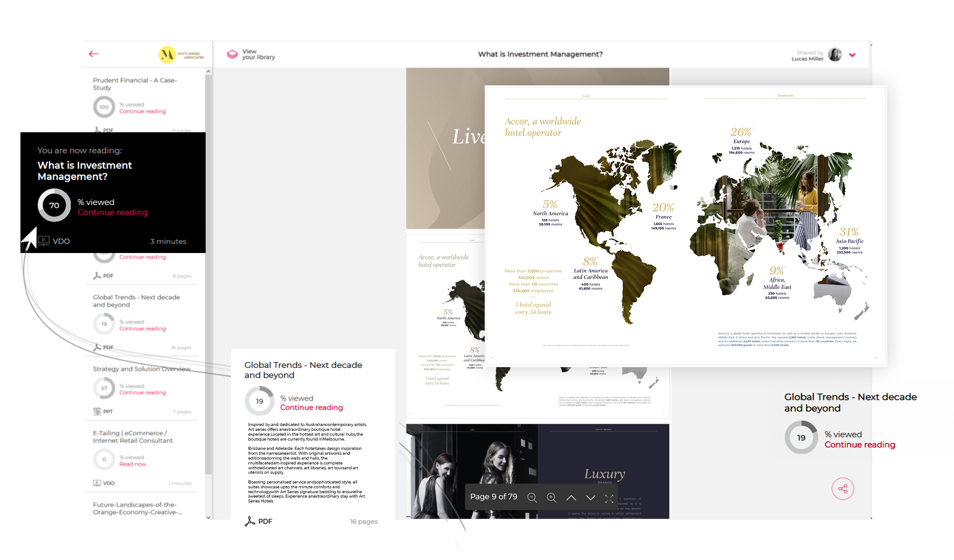Go back using the pink arrow icon

[x=93, y=54]
